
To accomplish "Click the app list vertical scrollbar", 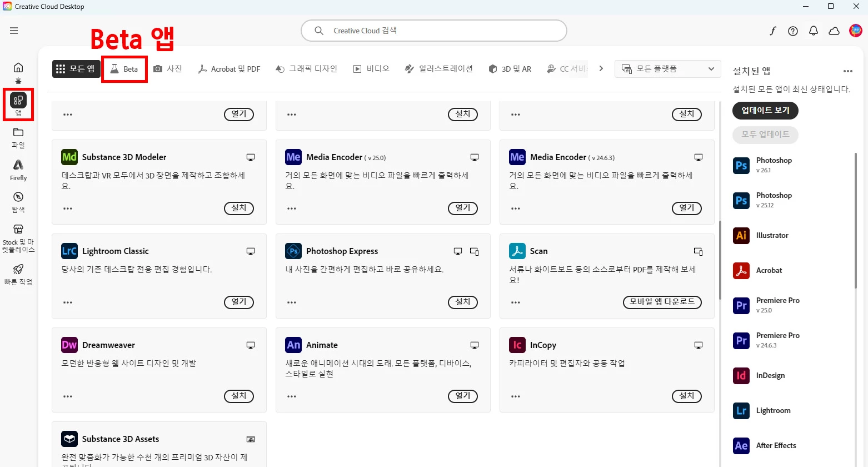I will click(720, 260).
